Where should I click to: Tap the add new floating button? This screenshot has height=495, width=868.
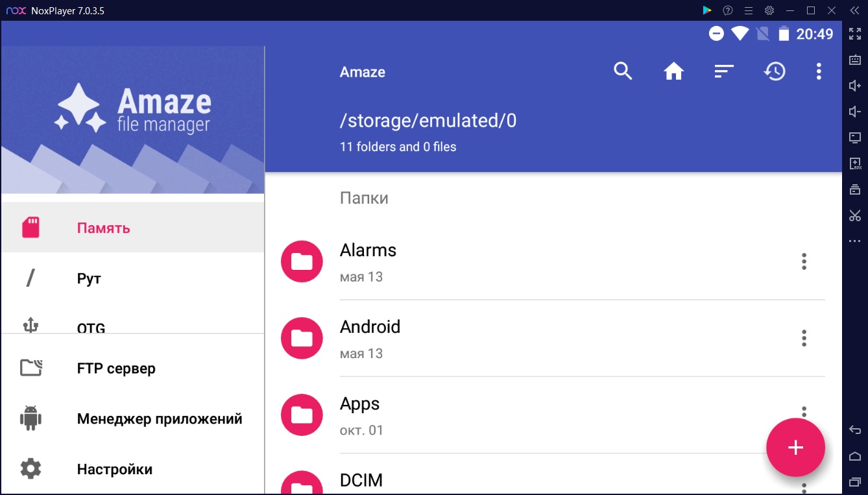795,448
